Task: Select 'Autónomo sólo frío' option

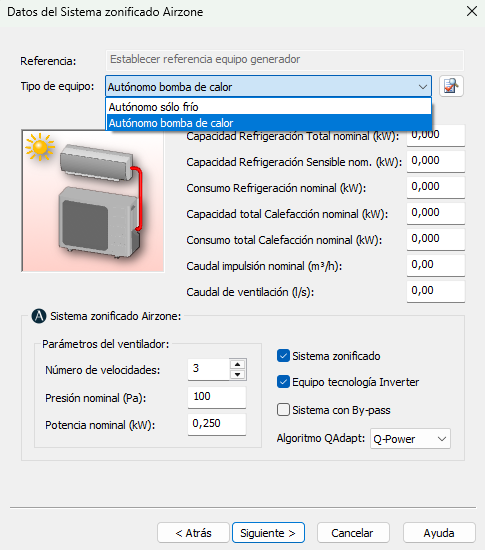Action: pos(269,107)
